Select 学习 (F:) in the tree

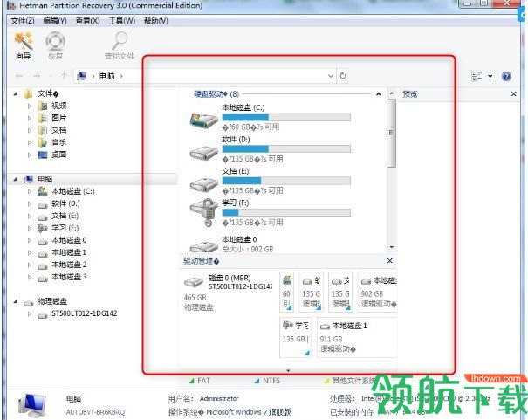[65, 228]
